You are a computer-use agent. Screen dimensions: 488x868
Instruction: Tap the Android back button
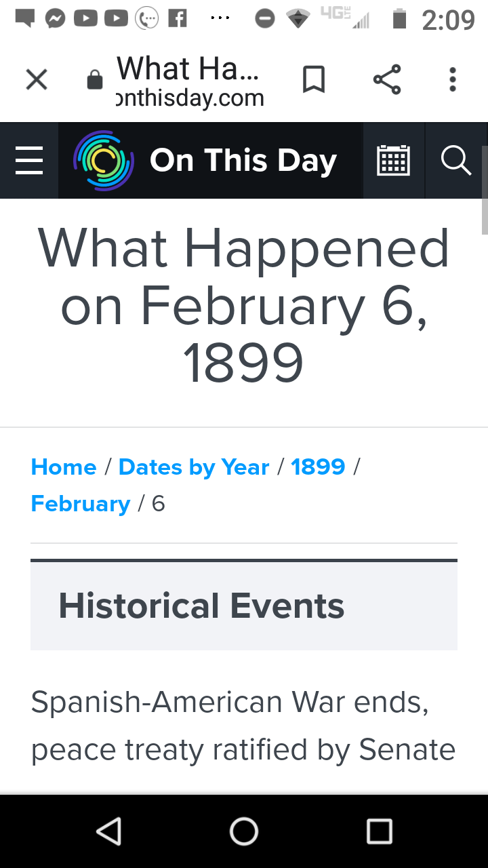coord(108,831)
